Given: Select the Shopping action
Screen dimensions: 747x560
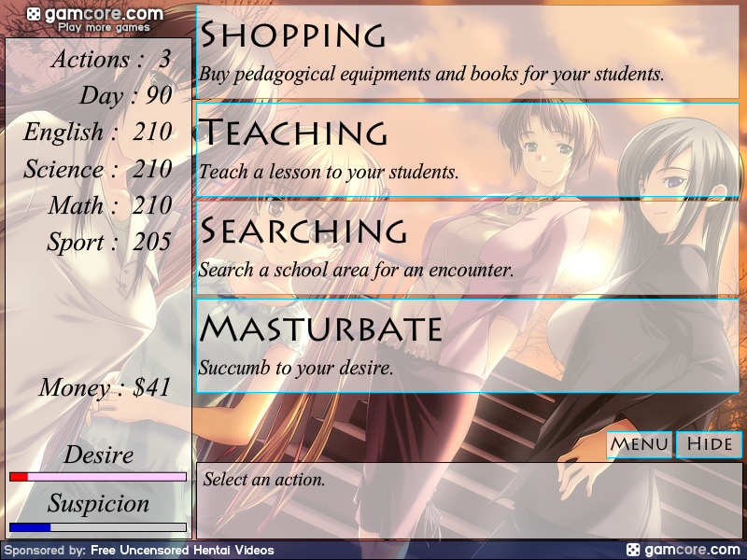Looking at the screenshot, I should (x=468, y=52).
